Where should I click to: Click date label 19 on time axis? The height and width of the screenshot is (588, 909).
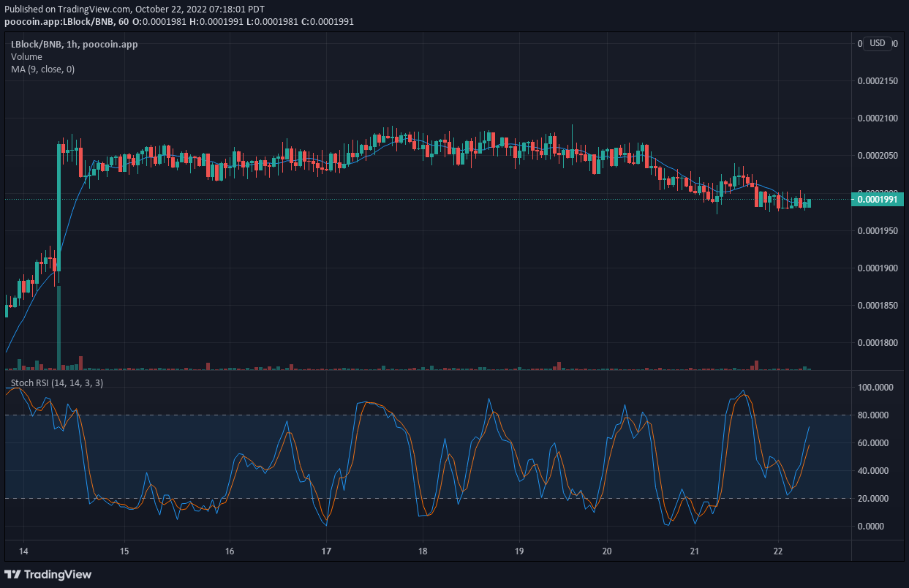point(518,551)
